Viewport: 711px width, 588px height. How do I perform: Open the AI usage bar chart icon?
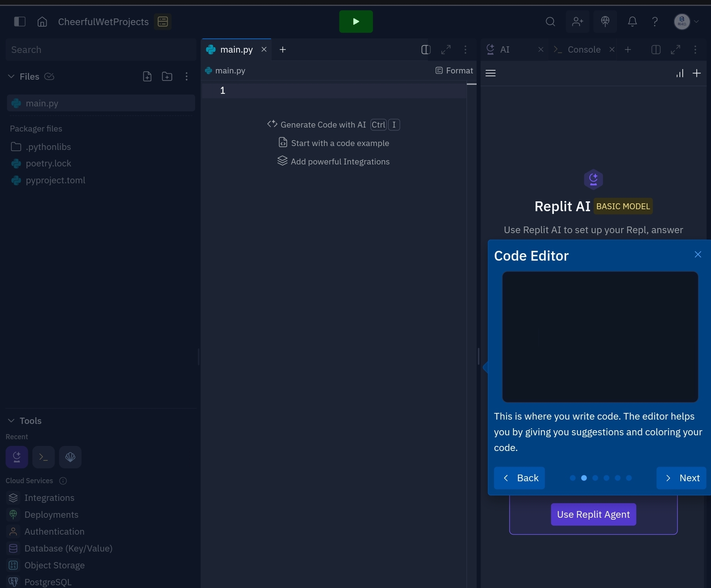coord(680,73)
